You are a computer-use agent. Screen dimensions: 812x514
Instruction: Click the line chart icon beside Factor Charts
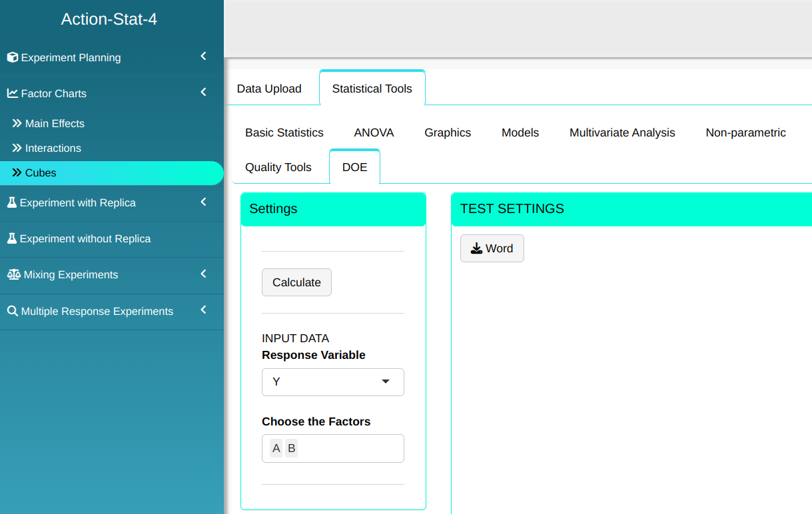click(13, 93)
